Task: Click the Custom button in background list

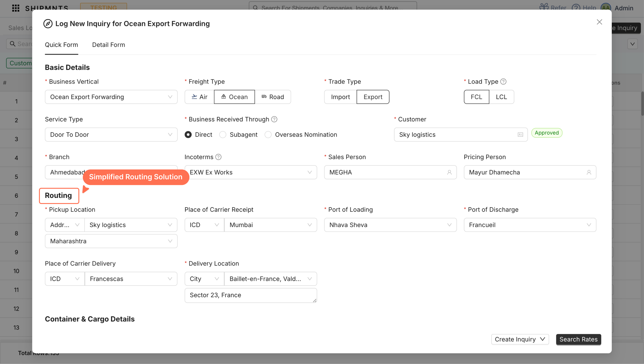Action: pyautogui.click(x=19, y=63)
